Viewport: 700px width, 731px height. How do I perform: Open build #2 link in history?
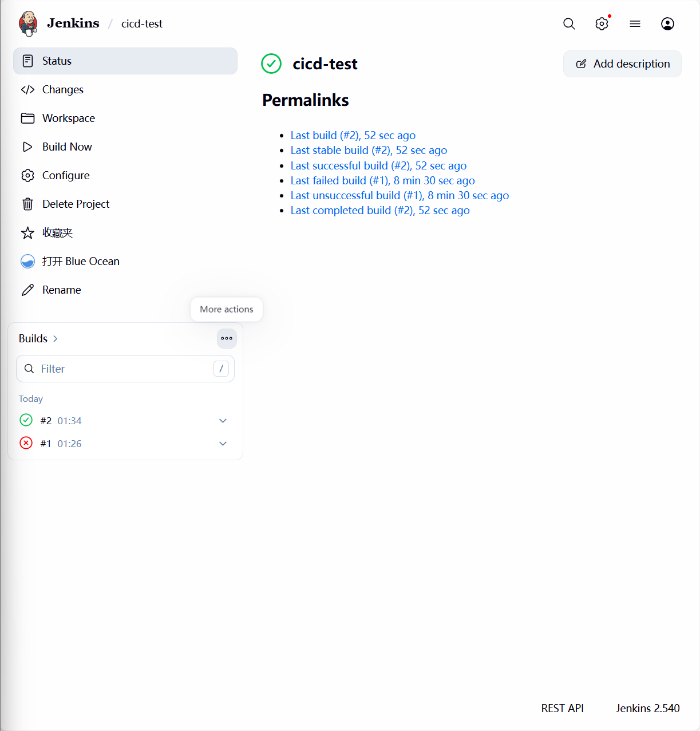[46, 421]
